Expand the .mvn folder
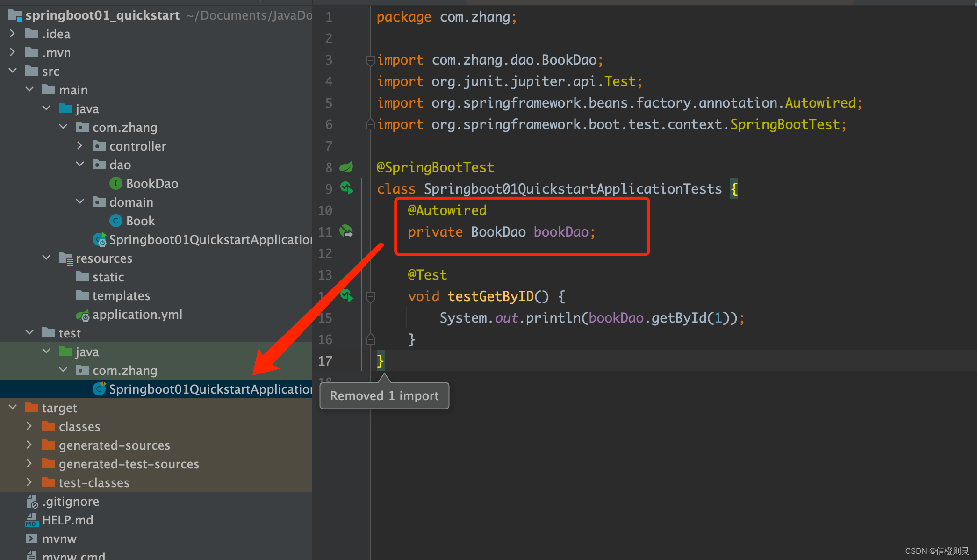 13,52
